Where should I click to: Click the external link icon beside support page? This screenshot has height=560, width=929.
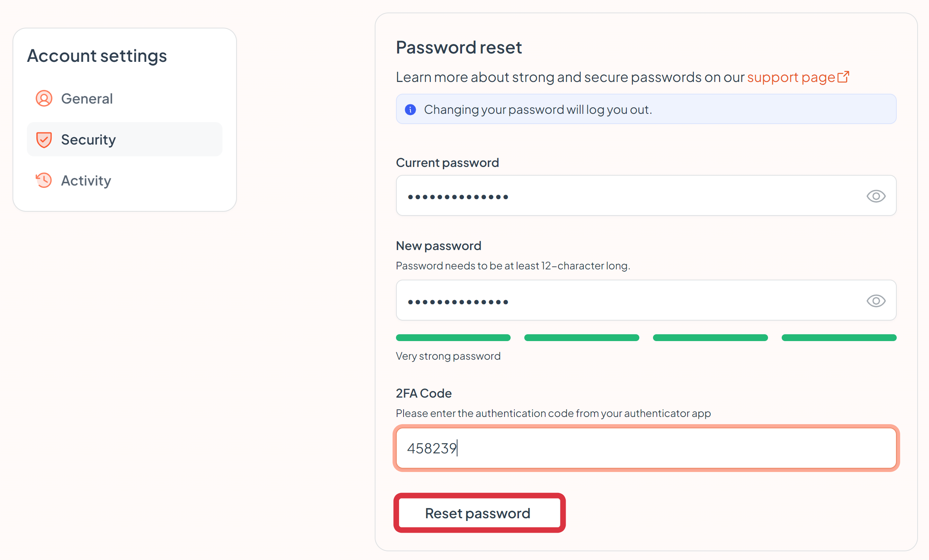pyautogui.click(x=843, y=77)
